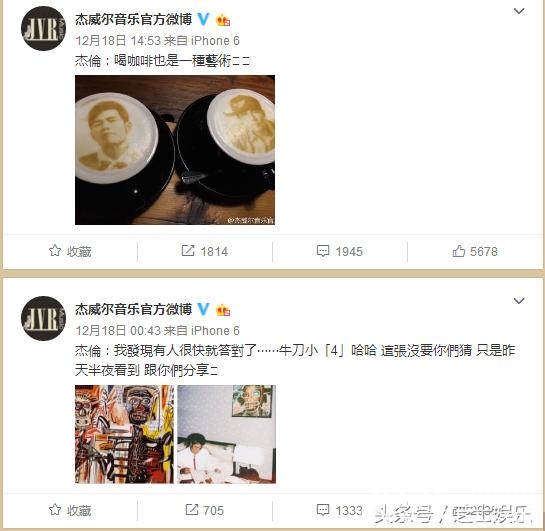Click the verified V badge on the first post
The image size is (545, 531).
tap(204, 19)
